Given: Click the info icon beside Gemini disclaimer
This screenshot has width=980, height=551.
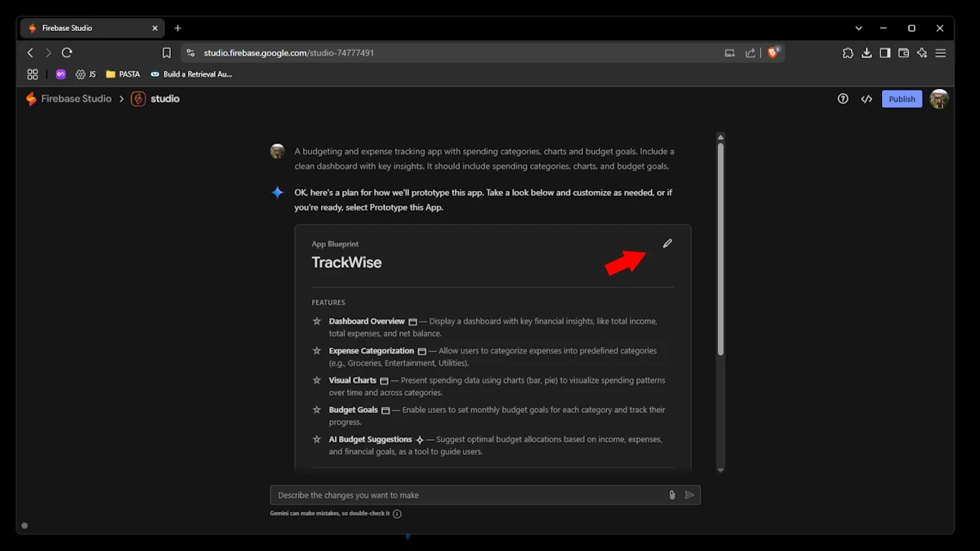Looking at the screenshot, I should tap(397, 514).
